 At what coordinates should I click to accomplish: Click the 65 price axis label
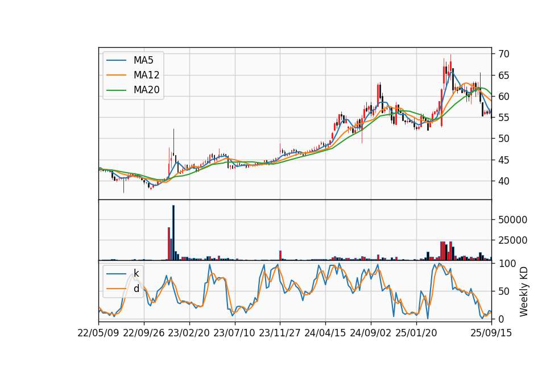pyautogui.click(x=503, y=76)
